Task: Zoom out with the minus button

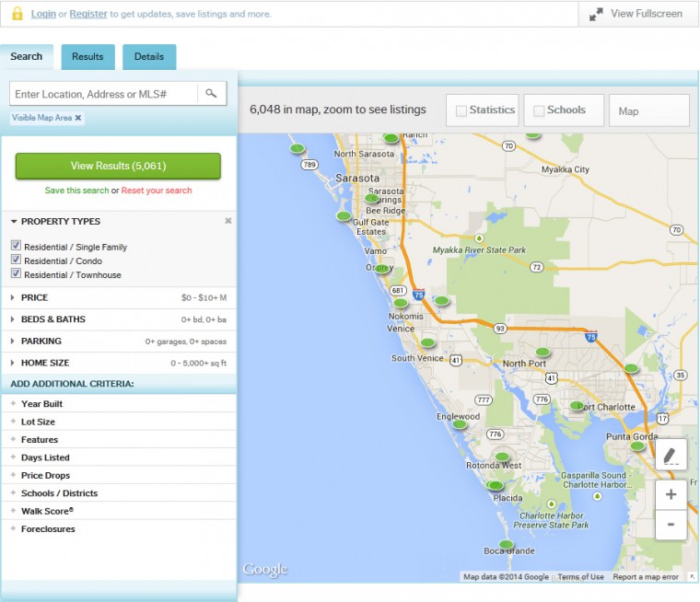Action: pos(671,524)
